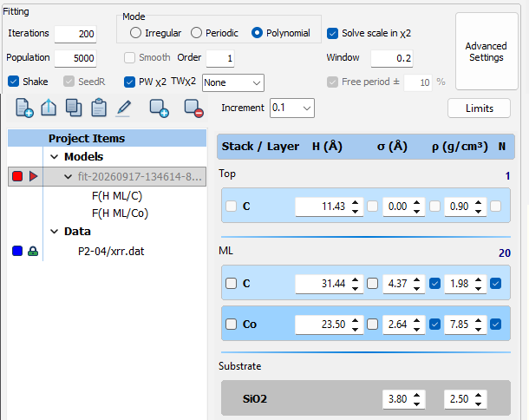Toggle the PW χ2 checkbox
Image resolution: width=529 pixels, height=420 pixels.
pyautogui.click(x=129, y=82)
